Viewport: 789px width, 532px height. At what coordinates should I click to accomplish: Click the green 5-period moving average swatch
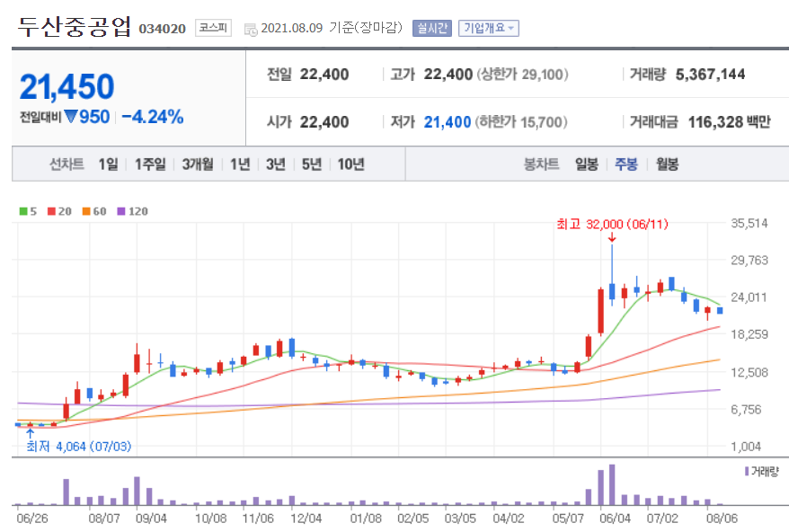tap(23, 211)
